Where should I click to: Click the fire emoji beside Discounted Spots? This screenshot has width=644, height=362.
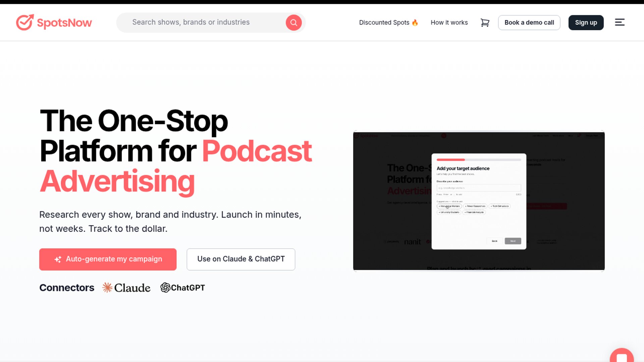415,22
